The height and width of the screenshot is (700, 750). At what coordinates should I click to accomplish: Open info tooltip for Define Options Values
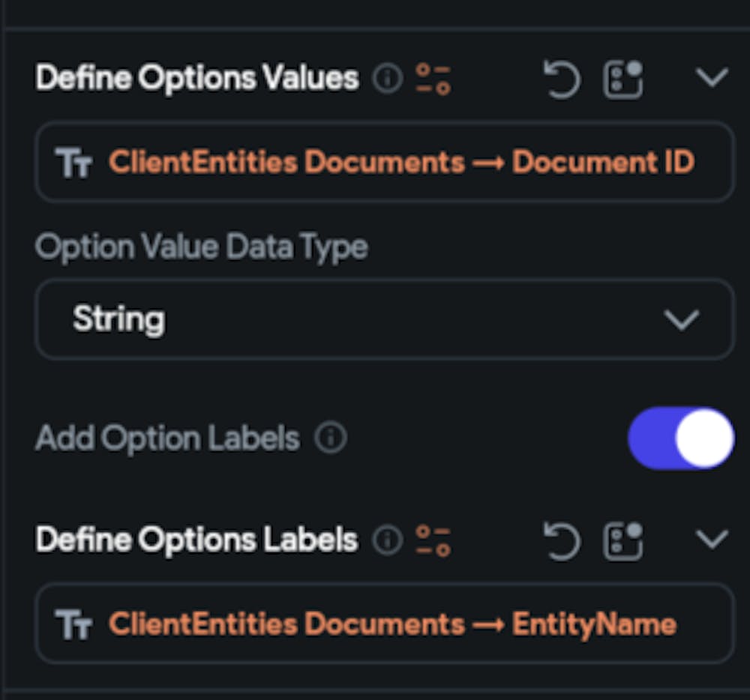pyautogui.click(x=387, y=80)
